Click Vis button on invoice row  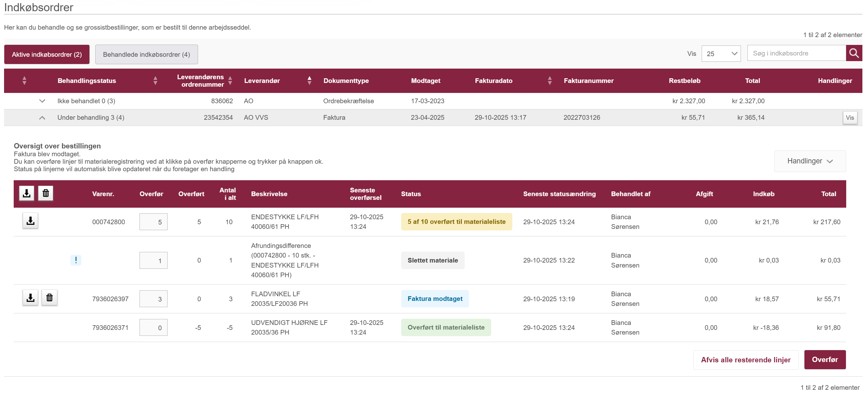click(x=849, y=118)
